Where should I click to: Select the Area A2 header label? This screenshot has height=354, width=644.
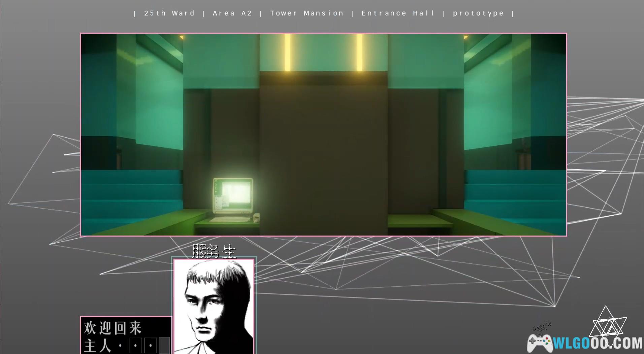[x=232, y=13]
